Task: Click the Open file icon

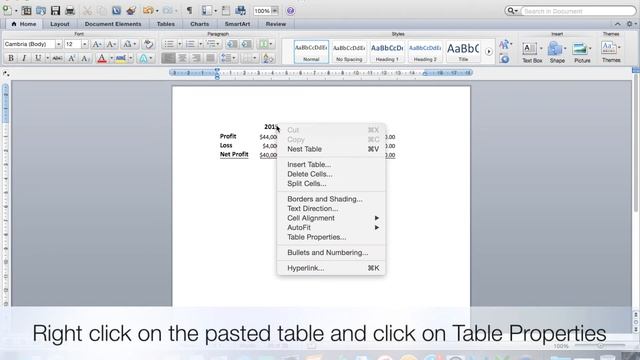Action: pyautogui.click(x=41, y=11)
